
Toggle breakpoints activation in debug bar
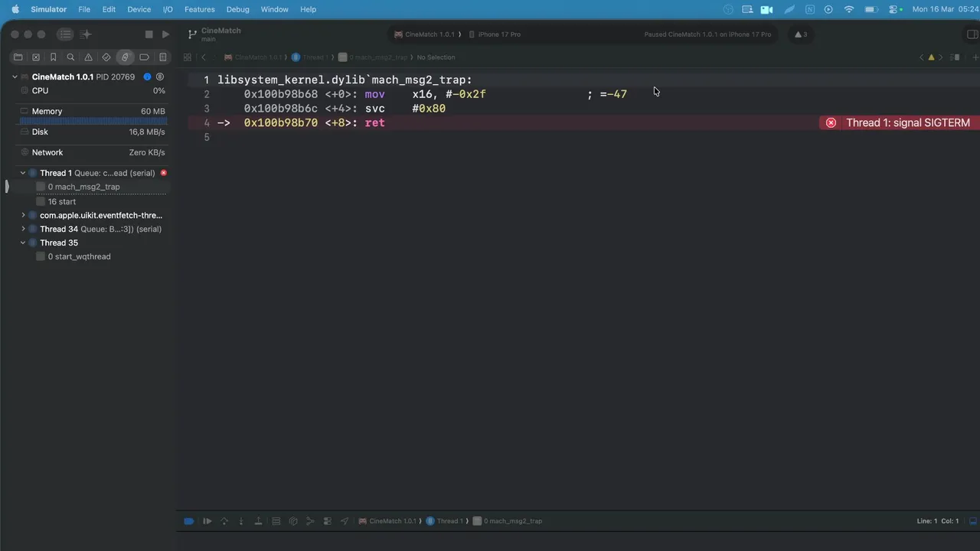(x=189, y=521)
